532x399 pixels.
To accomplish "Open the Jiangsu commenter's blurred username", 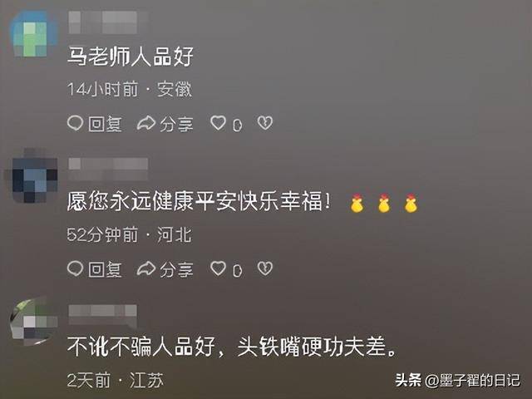I will pyautogui.click(x=103, y=316).
